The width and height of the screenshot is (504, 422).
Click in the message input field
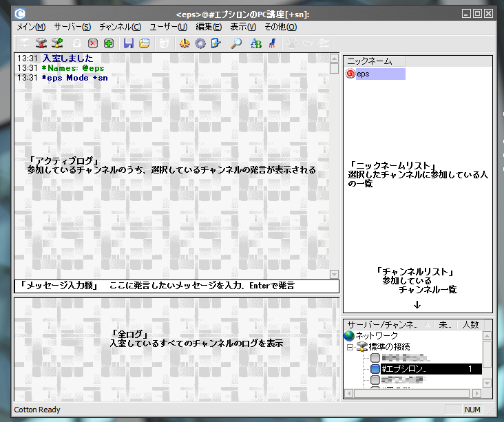pyautogui.click(x=176, y=286)
